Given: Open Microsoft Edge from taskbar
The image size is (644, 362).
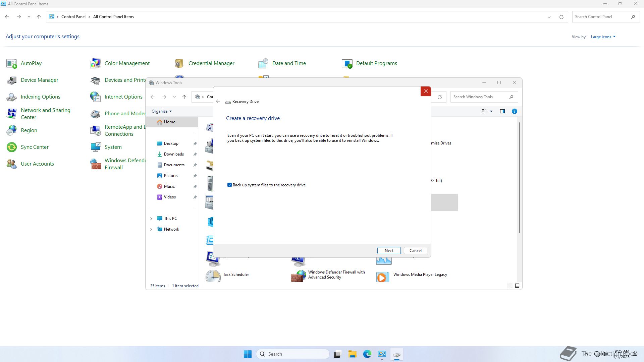Looking at the screenshot, I should (367, 354).
